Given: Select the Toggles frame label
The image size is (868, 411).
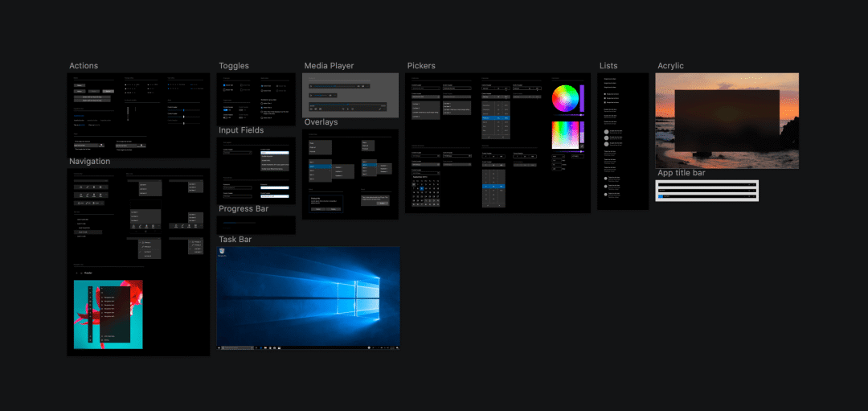Looking at the screenshot, I should tap(234, 66).
